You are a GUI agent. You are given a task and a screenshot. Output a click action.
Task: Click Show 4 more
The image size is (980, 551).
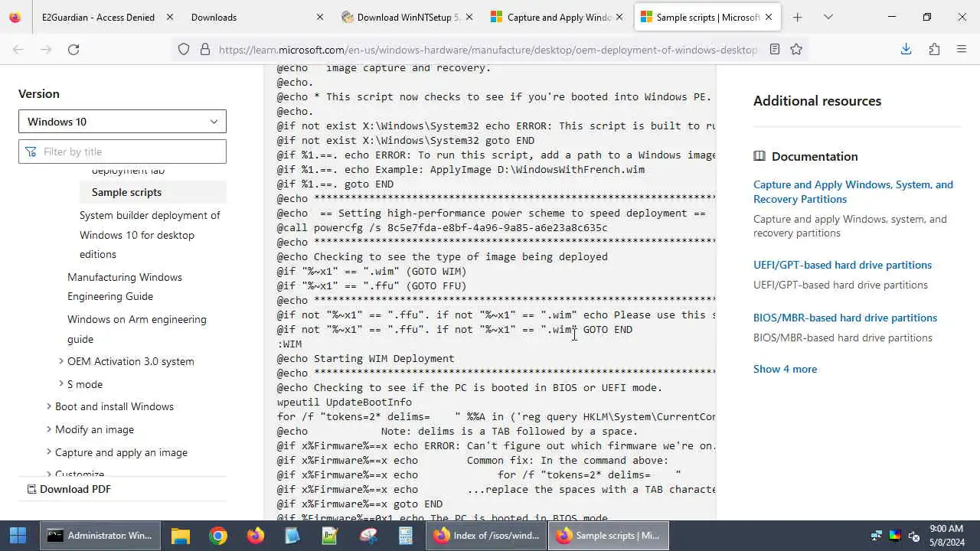785,369
